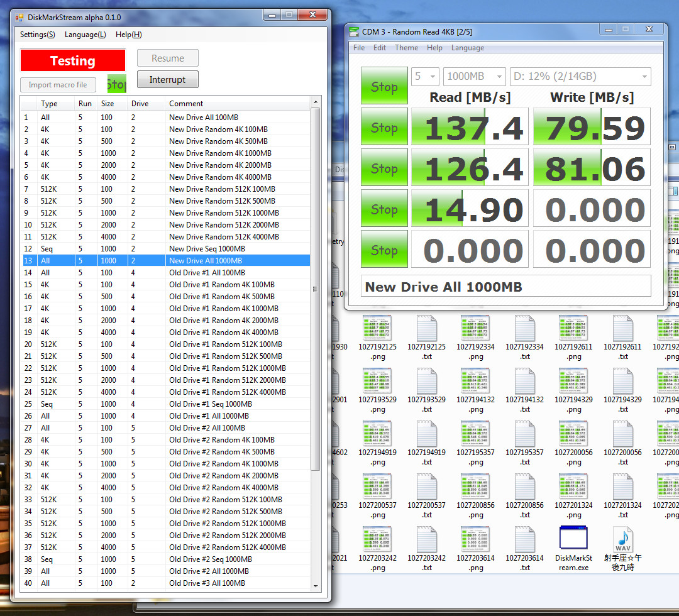Select DiskMarkStream.exe application icon
679x616 pixels.
(573, 538)
